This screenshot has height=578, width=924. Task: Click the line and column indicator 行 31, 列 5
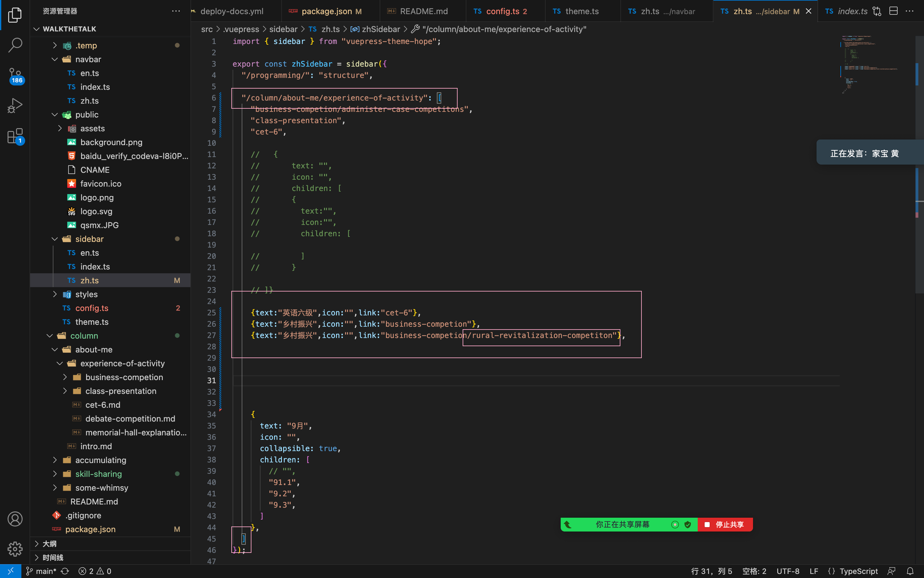[x=711, y=571]
